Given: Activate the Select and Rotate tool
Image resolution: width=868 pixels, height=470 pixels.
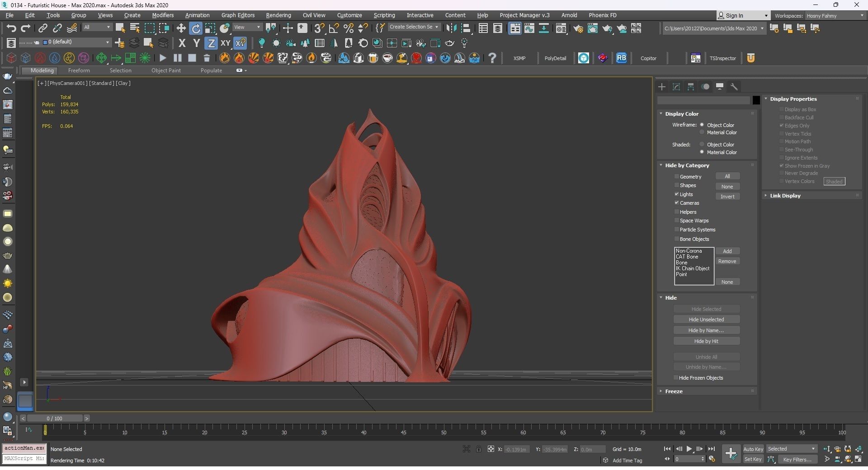Looking at the screenshot, I should pyautogui.click(x=196, y=28).
